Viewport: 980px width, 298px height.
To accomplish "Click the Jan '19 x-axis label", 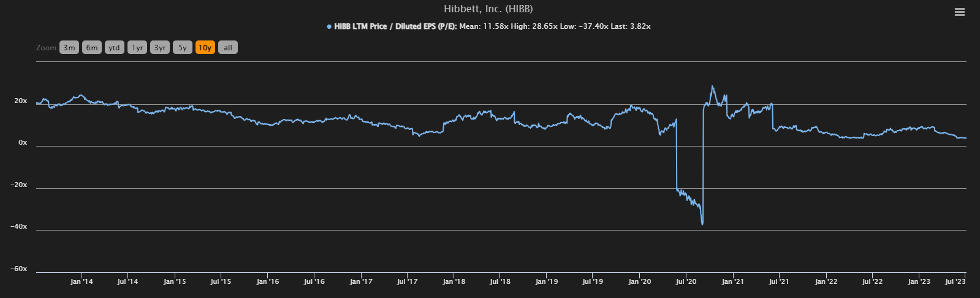I will pyautogui.click(x=547, y=281).
